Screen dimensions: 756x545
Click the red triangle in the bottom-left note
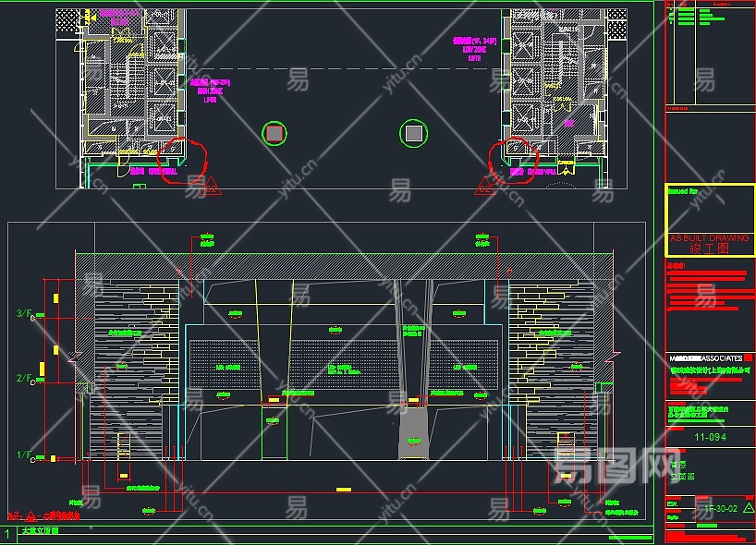click(x=30, y=515)
